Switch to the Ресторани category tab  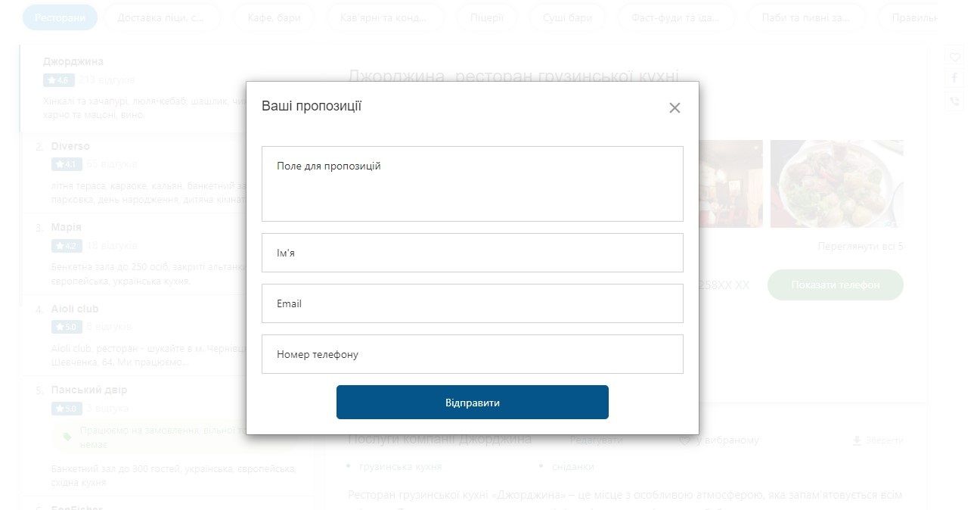pyautogui.click(x=60, y=17)
